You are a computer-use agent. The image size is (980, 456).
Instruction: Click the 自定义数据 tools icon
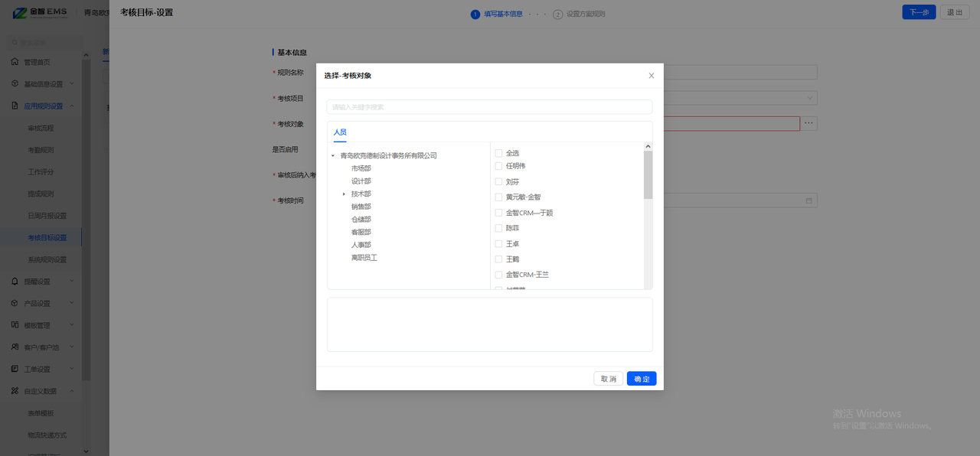point(15,391)
